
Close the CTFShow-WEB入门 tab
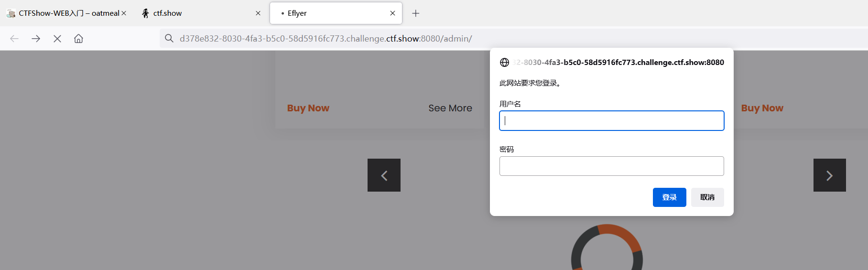coord(124,13)
